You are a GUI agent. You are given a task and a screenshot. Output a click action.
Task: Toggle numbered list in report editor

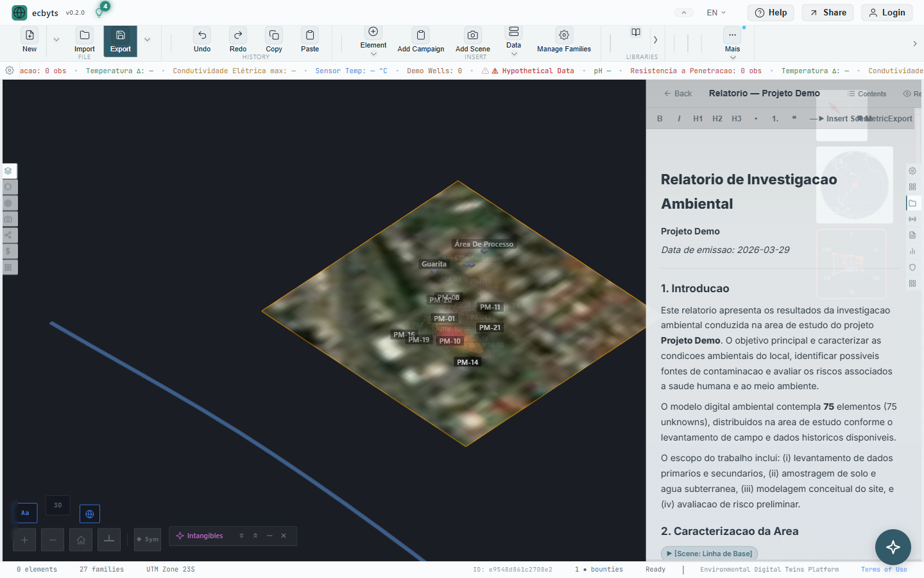coord(775,119)
